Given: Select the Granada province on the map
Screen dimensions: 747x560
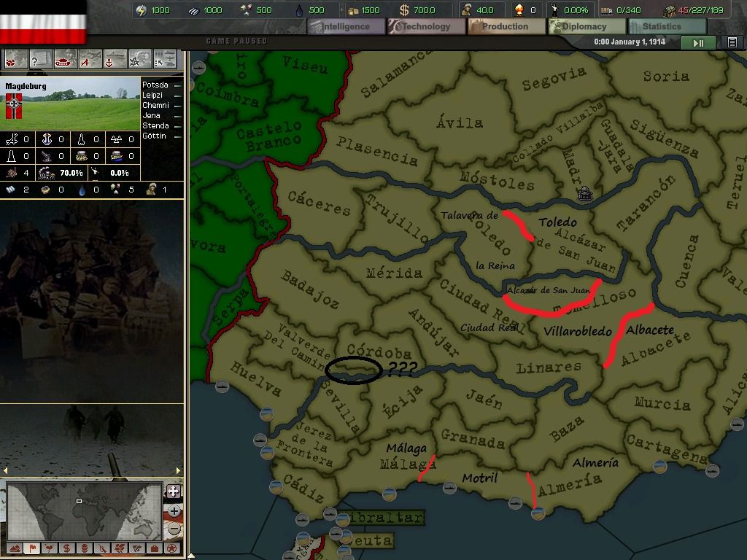Looking at the screenshot, I should 473,439.
